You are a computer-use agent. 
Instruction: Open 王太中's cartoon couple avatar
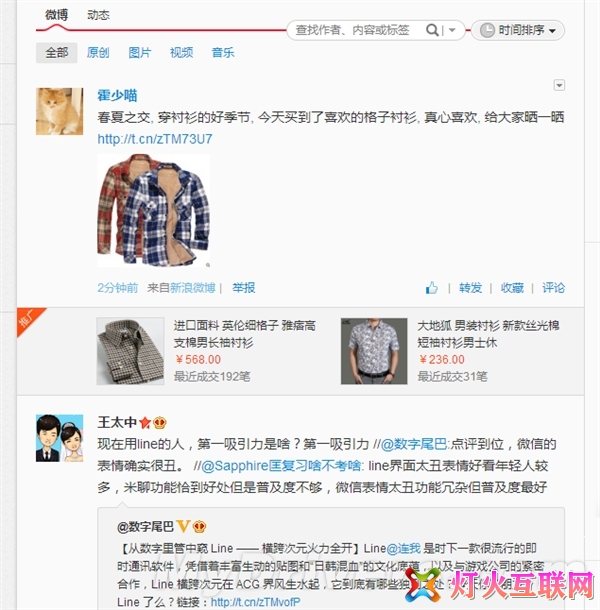point(60,438)
